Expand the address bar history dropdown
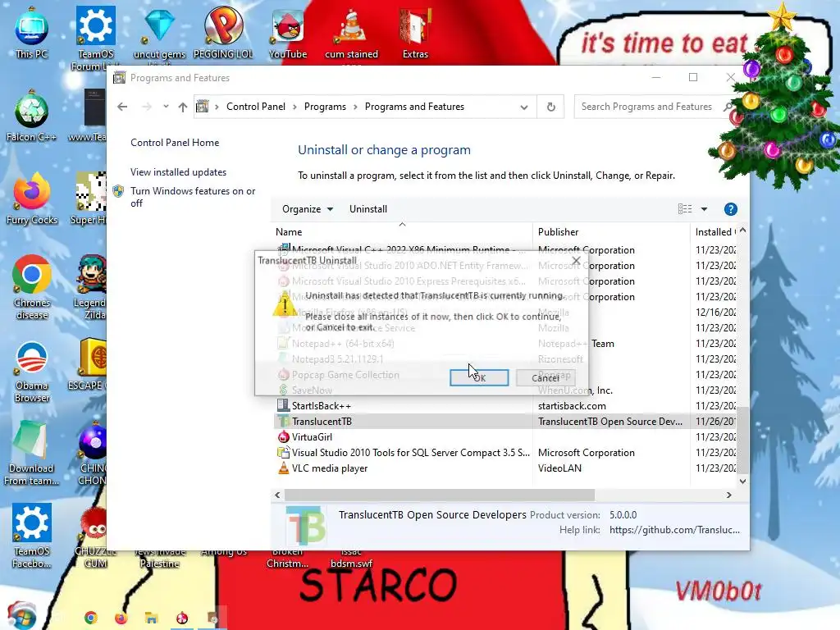Viewport: 840px width, 630px height. click(x=524, y=107)
